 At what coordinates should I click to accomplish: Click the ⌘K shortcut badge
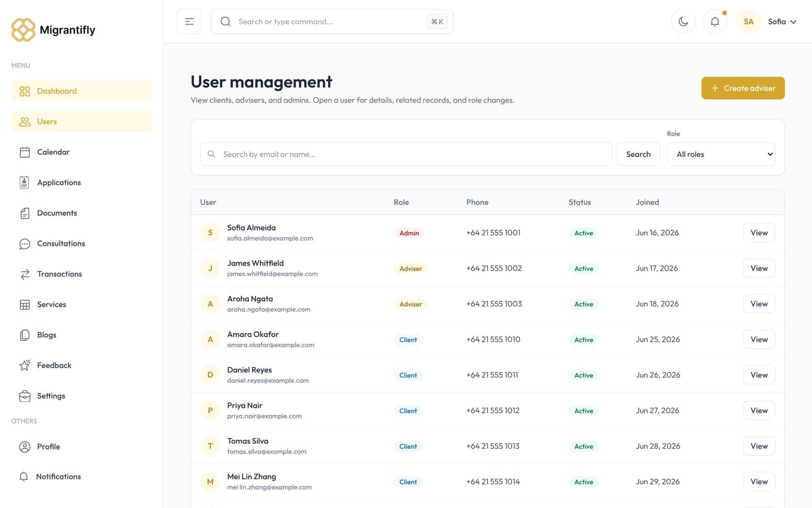(437, 21)
